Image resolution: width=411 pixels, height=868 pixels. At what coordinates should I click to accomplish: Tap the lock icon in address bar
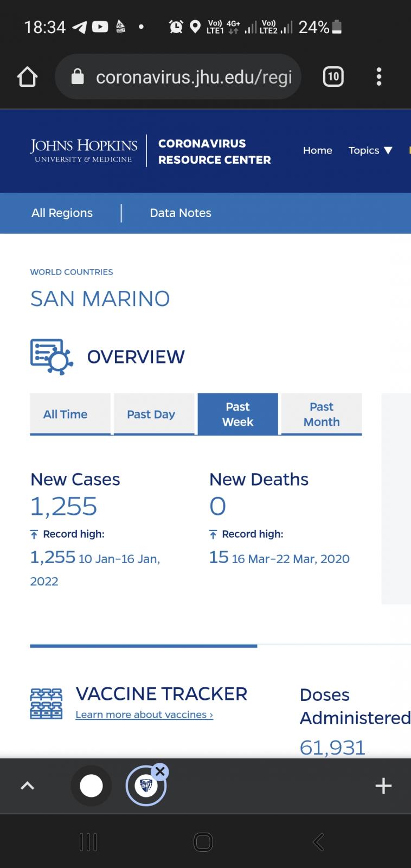[78, 76]
